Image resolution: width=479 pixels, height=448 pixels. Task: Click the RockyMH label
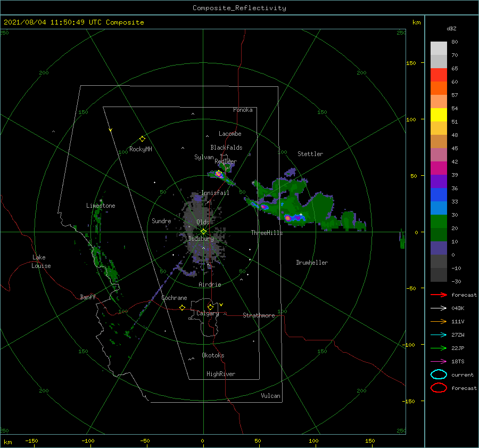pyautogui.click(x=141, y=149)
